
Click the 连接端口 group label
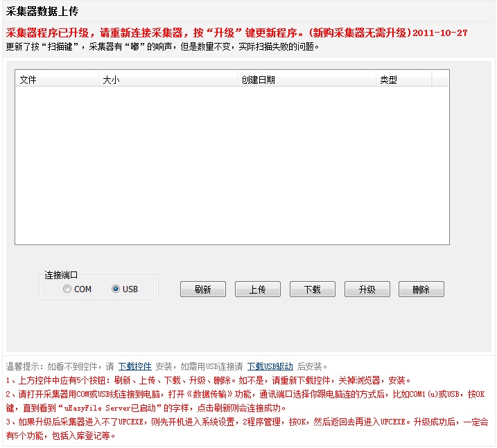pyautogui.click(x=61, y=275)
